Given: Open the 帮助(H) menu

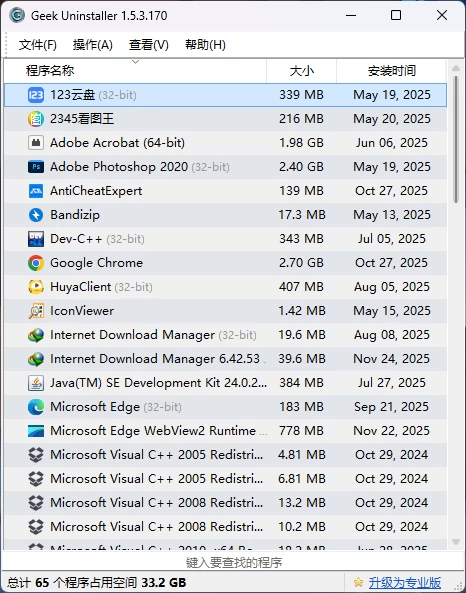Looking at the screenshot, I should tap(205, 45).
